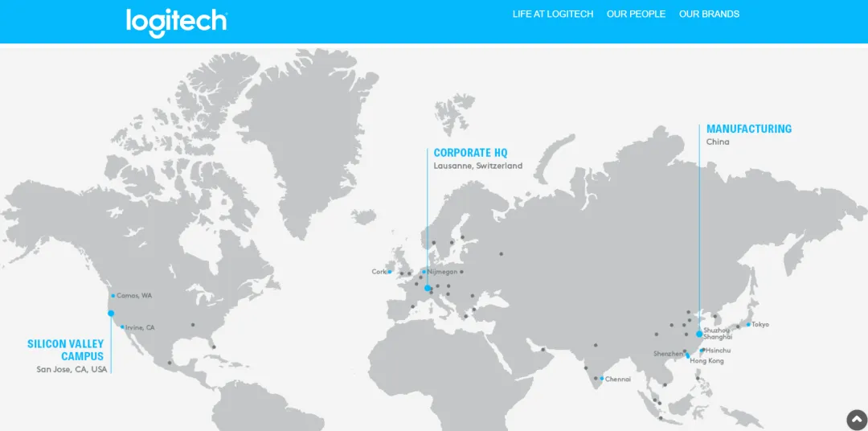This screenshot has width=868, height=431.
Task: Click the Lausanne, Switzerland text
Action: [x=477, y=166]
